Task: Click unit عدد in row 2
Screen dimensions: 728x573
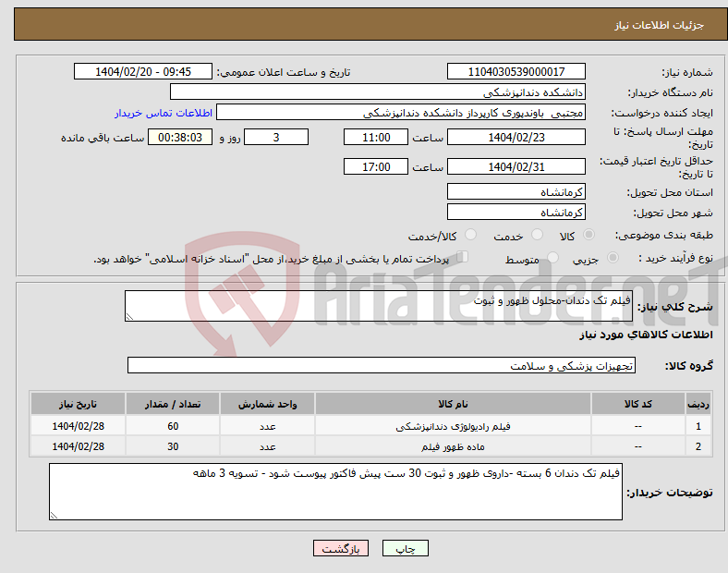Action: click(x=267, y=446)
